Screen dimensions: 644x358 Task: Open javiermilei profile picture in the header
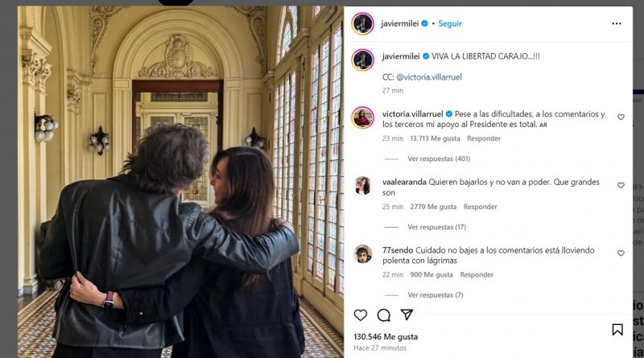[x=363, y=23]
